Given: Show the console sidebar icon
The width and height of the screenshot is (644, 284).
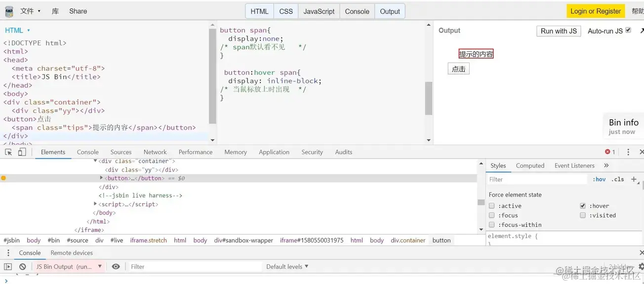Looking at the screenshot, I should [8, 267].
